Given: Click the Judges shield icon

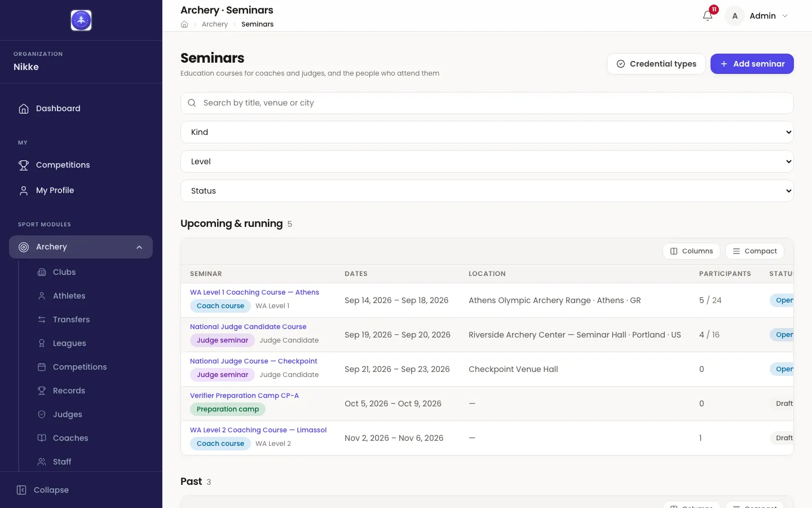Looking at the screenshot, I should [42, 414].
